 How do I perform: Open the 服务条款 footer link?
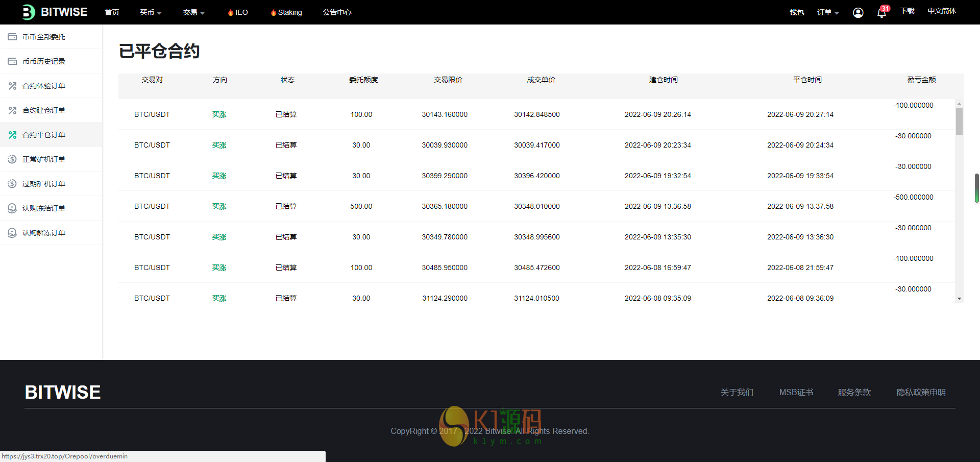854,393
